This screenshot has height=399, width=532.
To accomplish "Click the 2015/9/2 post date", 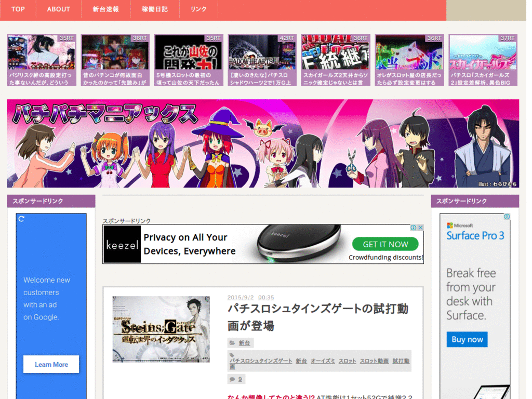I will pos(241,297).
